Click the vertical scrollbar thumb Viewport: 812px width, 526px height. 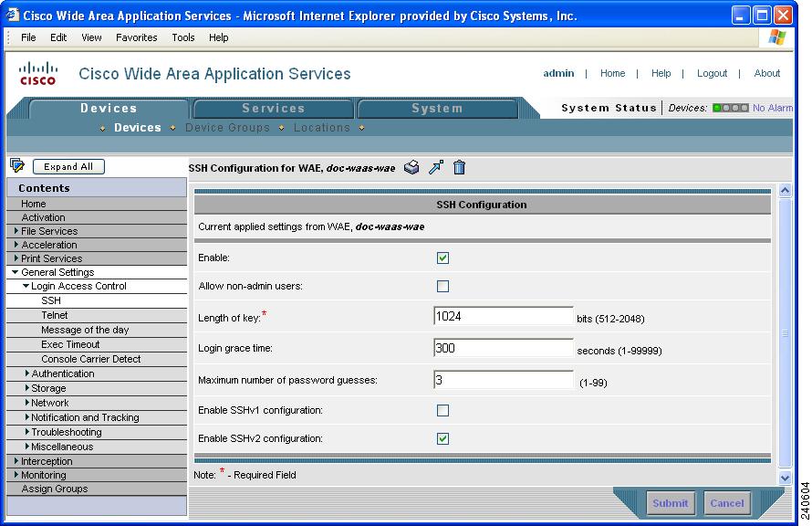[785, 333]
